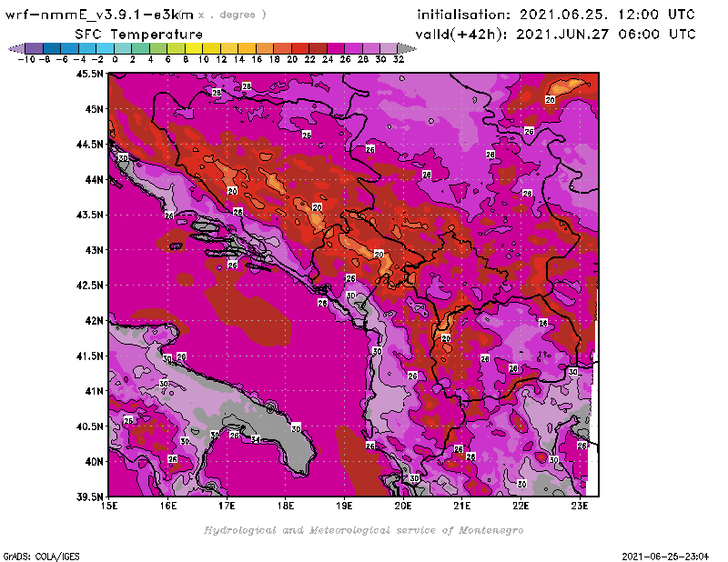
Task: Click the light blue -2 to 0 legend swatch
Action: (104, 47)
